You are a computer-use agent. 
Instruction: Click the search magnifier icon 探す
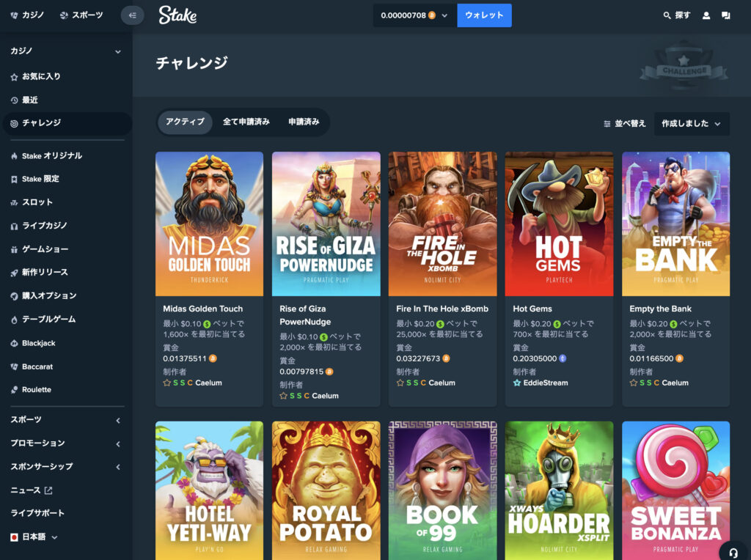[x=667, y=15]
